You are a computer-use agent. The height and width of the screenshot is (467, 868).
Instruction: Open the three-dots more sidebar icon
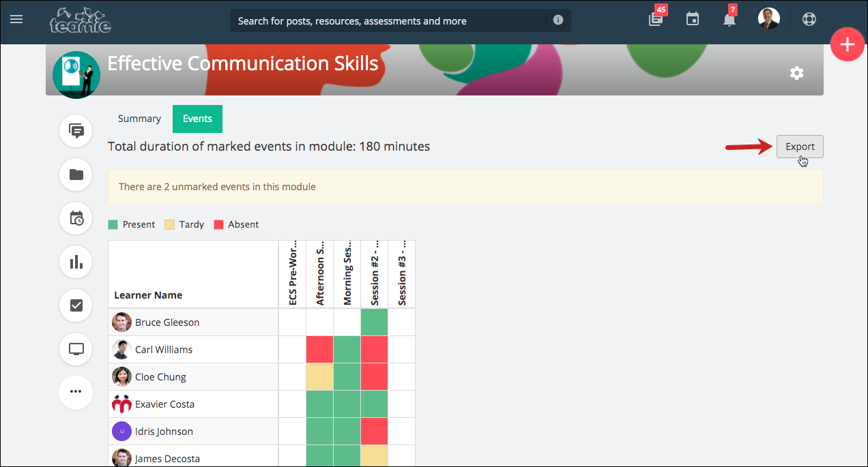pyautogui.click(x=76, y=392)
